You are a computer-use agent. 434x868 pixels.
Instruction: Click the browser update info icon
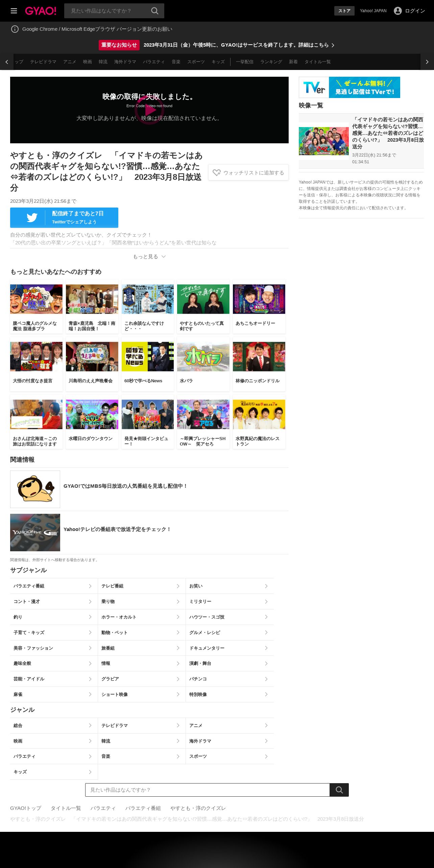click(x=15, y=29)
